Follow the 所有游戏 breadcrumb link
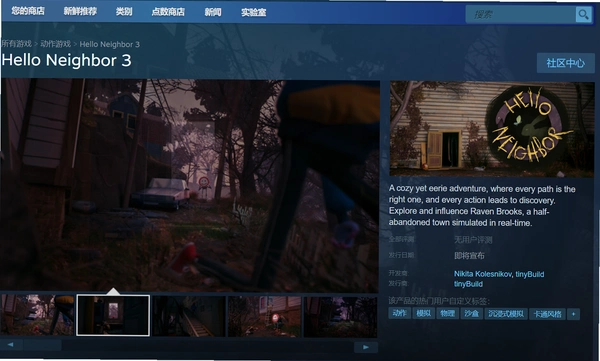 (16, 44)
